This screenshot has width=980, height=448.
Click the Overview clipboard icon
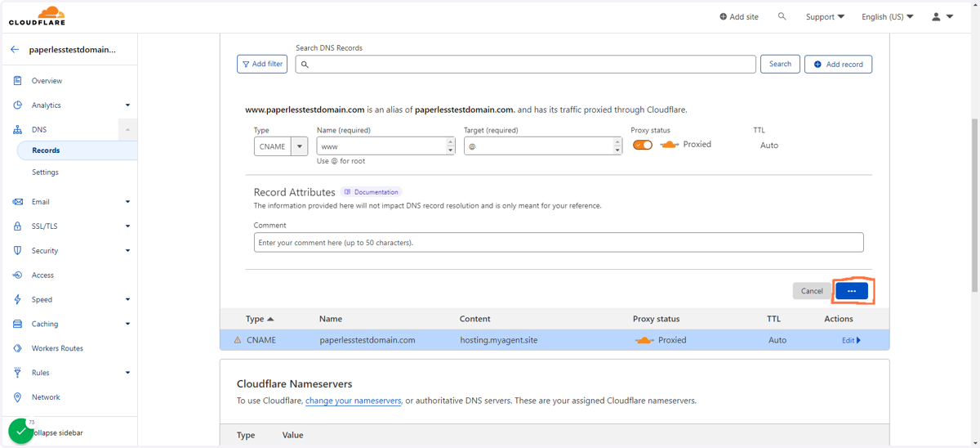coord(17,81)
